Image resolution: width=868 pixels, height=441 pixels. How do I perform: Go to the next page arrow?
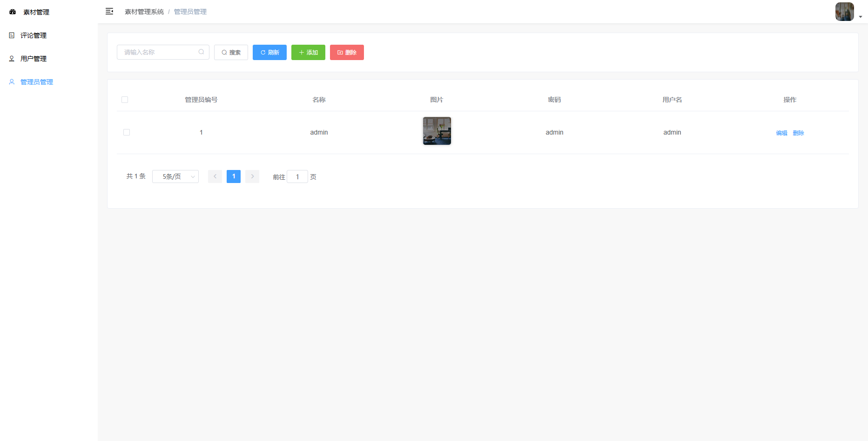(252, 176)
